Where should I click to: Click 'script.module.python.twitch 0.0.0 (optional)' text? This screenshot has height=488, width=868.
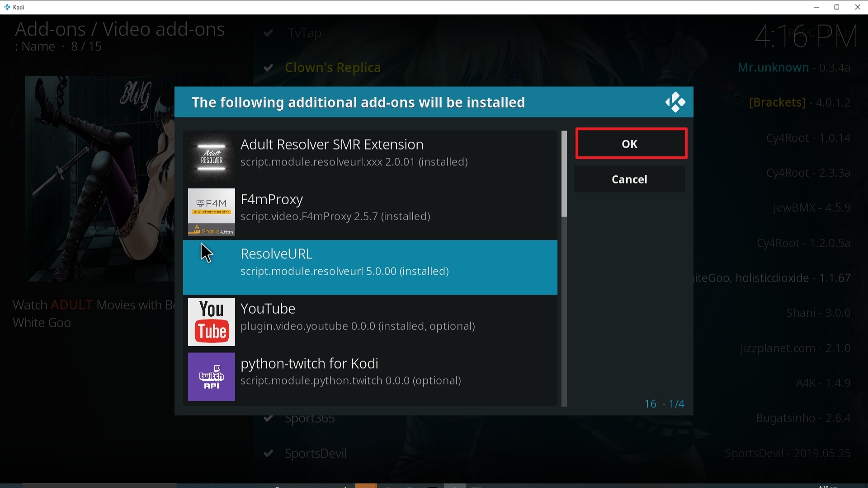351,380
